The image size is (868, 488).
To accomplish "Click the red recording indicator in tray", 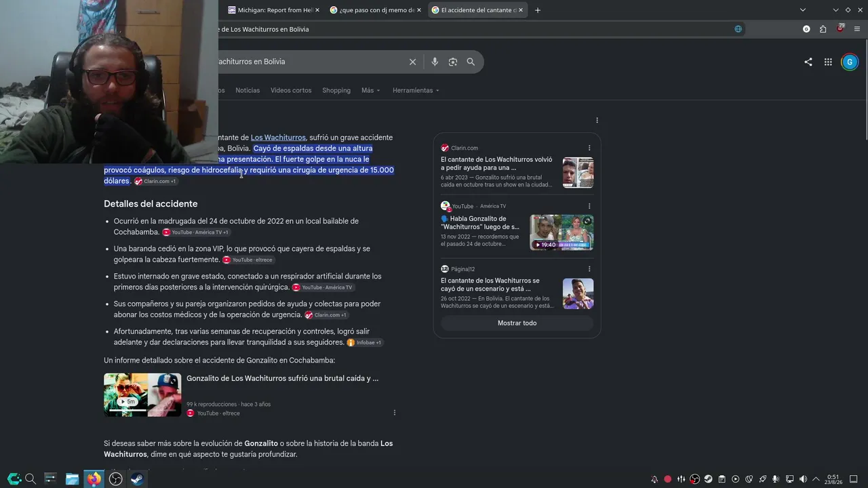I will coord(668,479).
